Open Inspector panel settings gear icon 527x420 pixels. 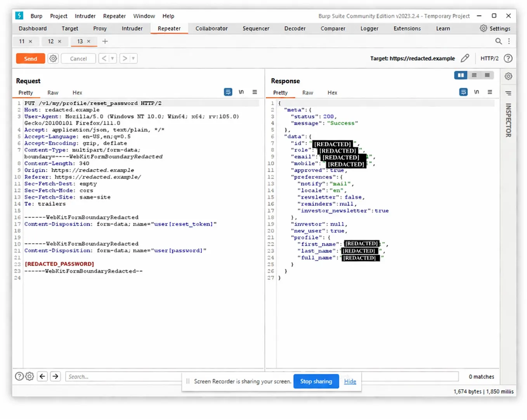508,76
